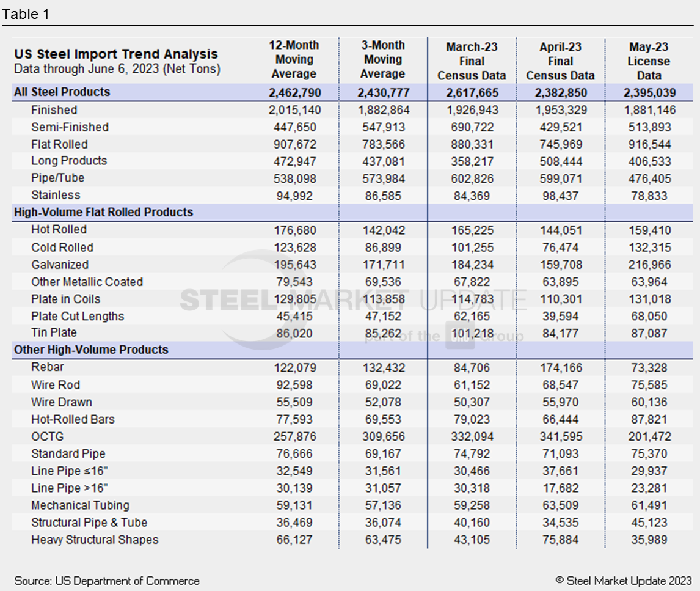Select the Hot Rolled 12-month value 176,680
Viewport: 700px width, 591px height.
[294, 230]
